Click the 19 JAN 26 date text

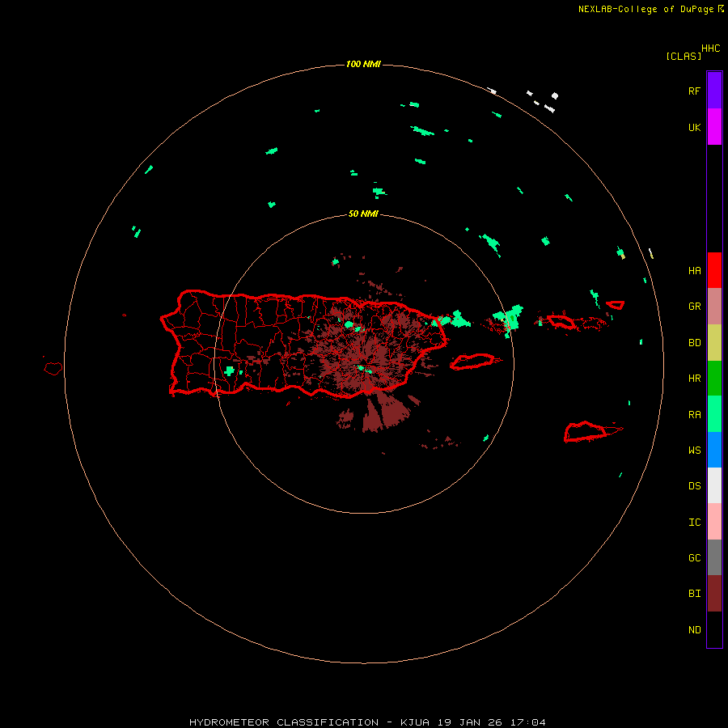[470, 722]
